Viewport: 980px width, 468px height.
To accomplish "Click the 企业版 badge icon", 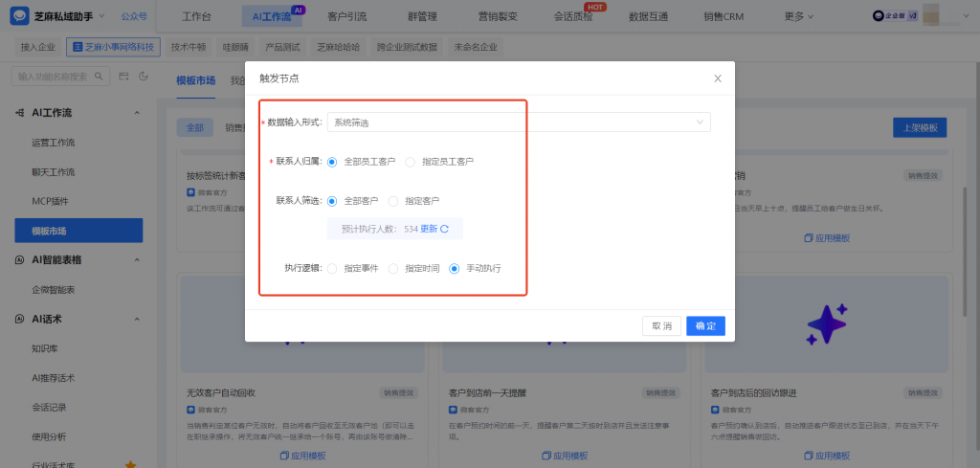I will click(x=895, y=16).
